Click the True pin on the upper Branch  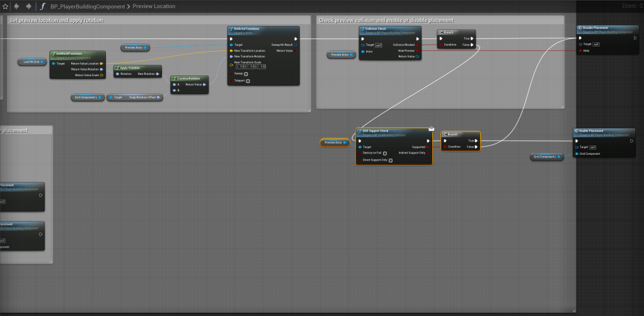click(471, 38)
